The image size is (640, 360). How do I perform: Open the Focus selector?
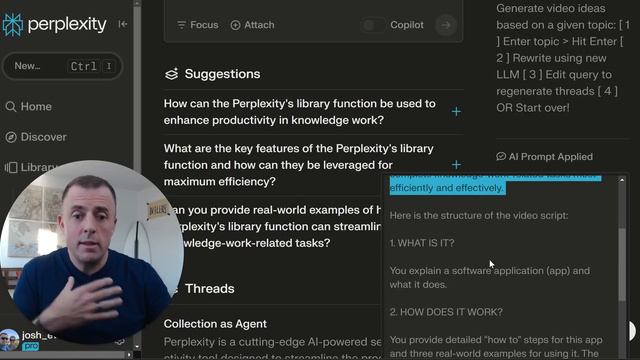[198, 25]
